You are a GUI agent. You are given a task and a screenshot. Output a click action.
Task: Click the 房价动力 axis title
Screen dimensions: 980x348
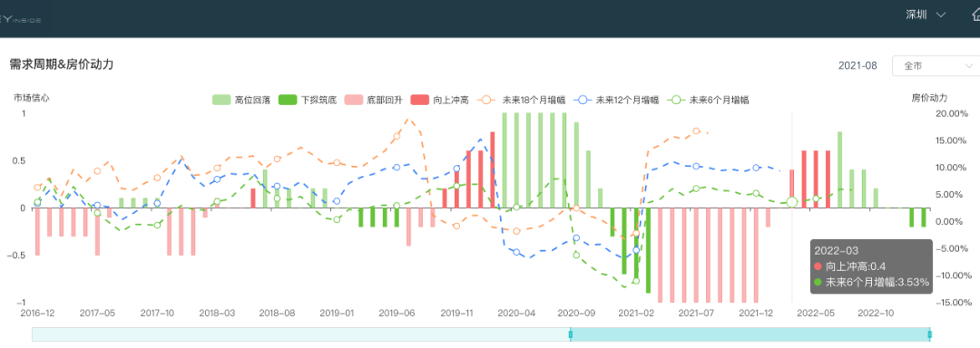coord(929,98)
